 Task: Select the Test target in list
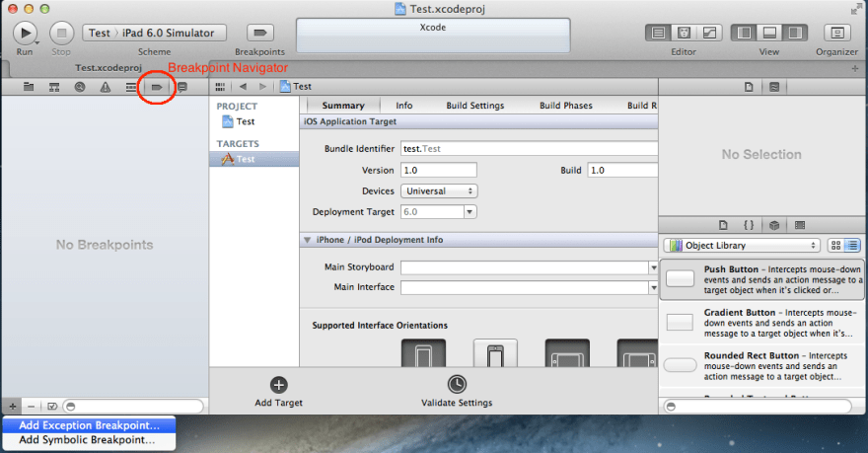(245, 159)
